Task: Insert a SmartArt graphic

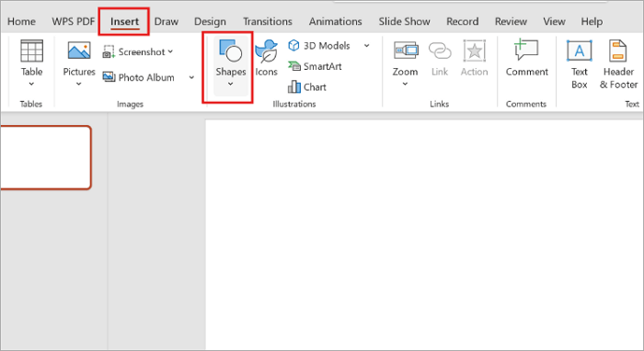Action: tap(315, 66)
